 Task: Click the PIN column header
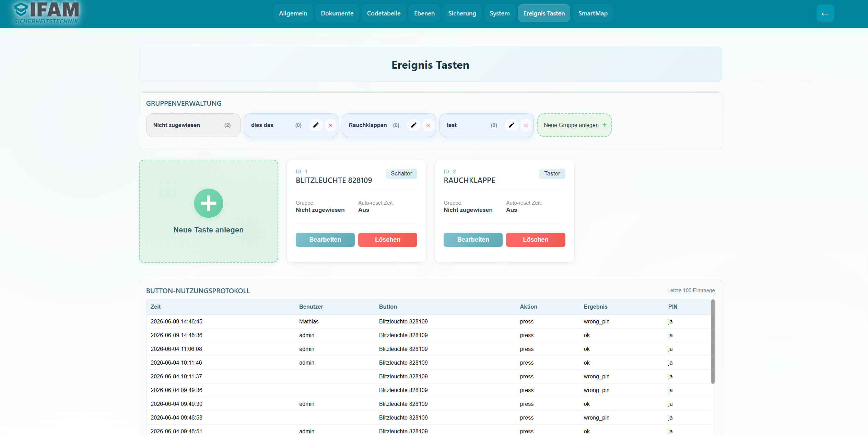click(673, 307)
